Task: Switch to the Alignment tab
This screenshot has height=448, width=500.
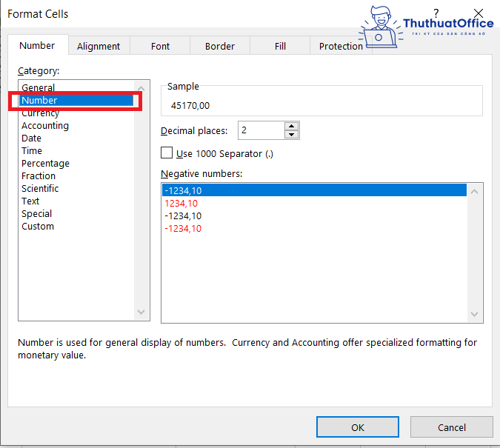Action: tap(99, 46)
